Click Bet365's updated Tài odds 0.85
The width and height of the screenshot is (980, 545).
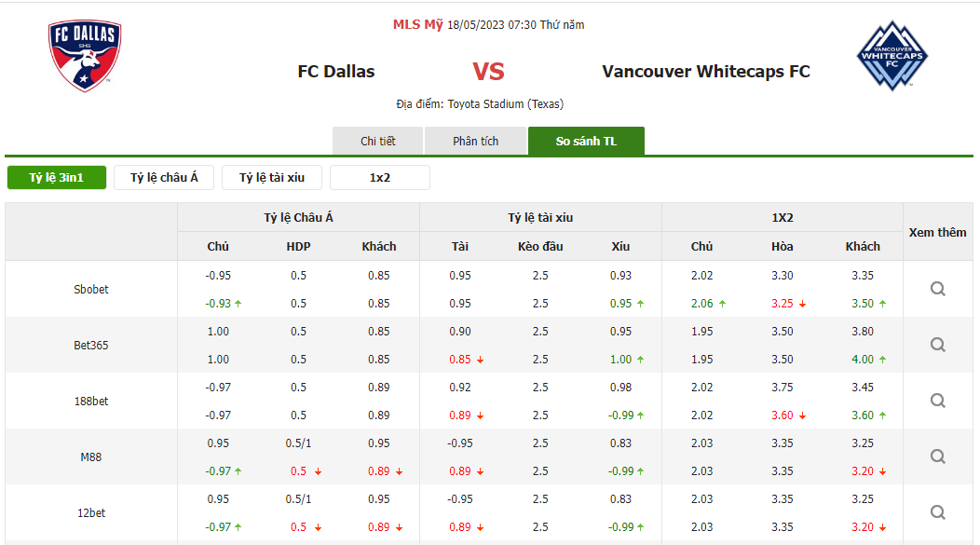point(460,360)
